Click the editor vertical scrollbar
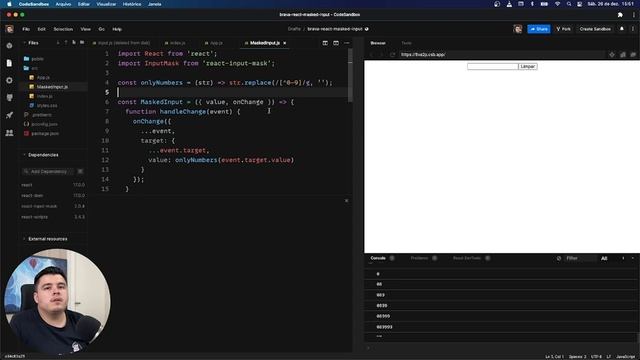Image resolution: width=640 pixels, height=360 pixels. coord(350,76)
